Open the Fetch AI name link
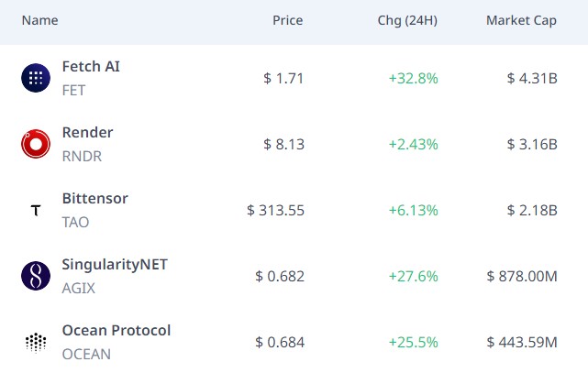Viewport: 588px width, 373px height. click(91, 66)
